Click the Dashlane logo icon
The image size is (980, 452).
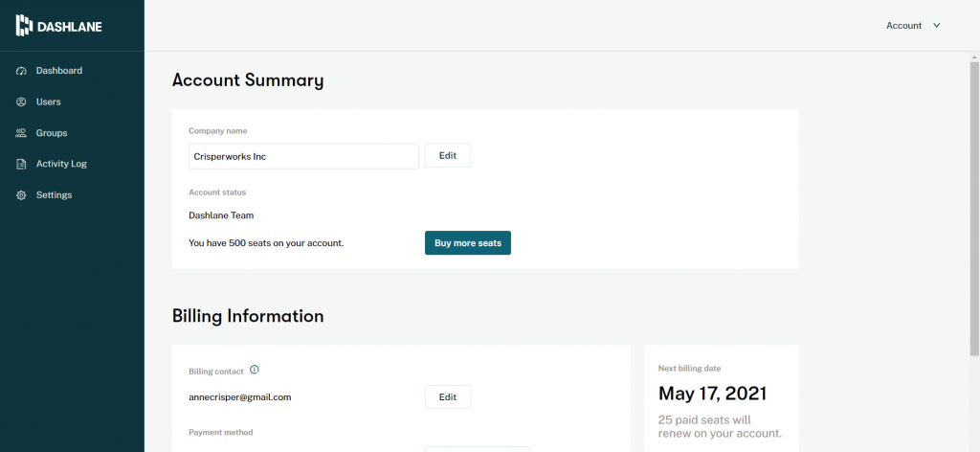tap(24, 26)
